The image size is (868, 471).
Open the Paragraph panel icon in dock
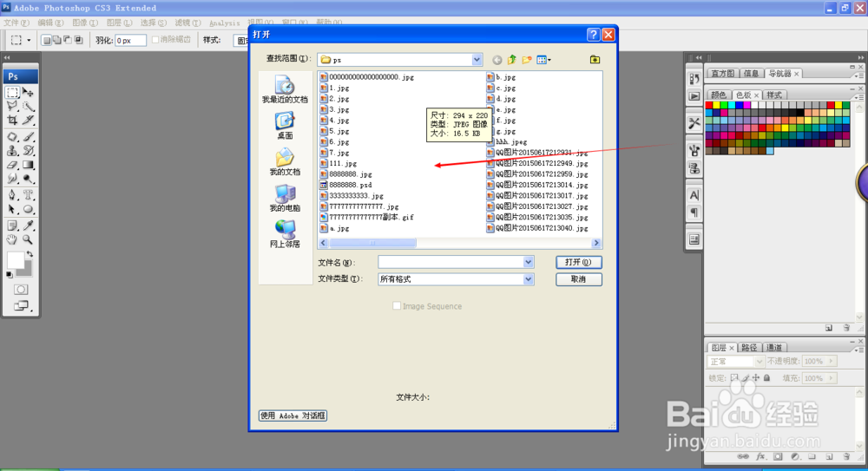coord(694,213)
